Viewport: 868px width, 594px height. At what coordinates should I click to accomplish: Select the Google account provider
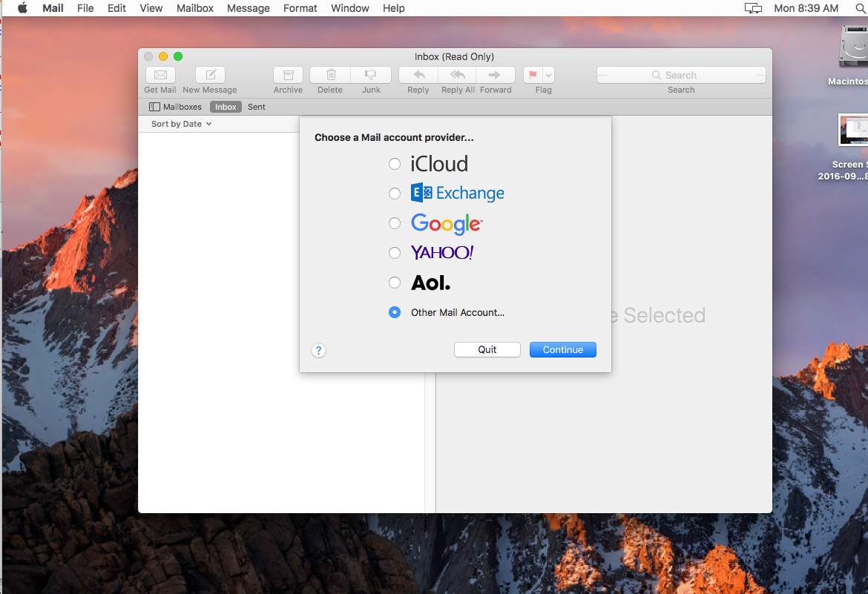[395, 223]
